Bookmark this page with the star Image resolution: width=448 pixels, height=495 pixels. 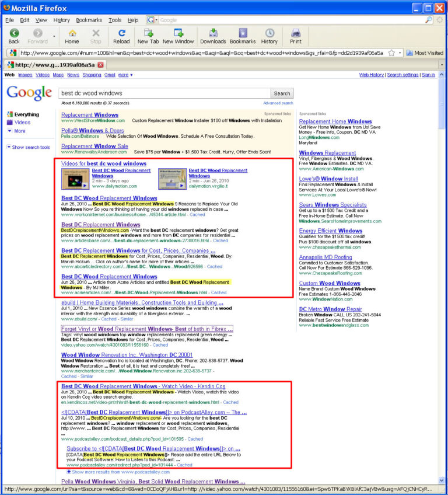tap(391, 53)
